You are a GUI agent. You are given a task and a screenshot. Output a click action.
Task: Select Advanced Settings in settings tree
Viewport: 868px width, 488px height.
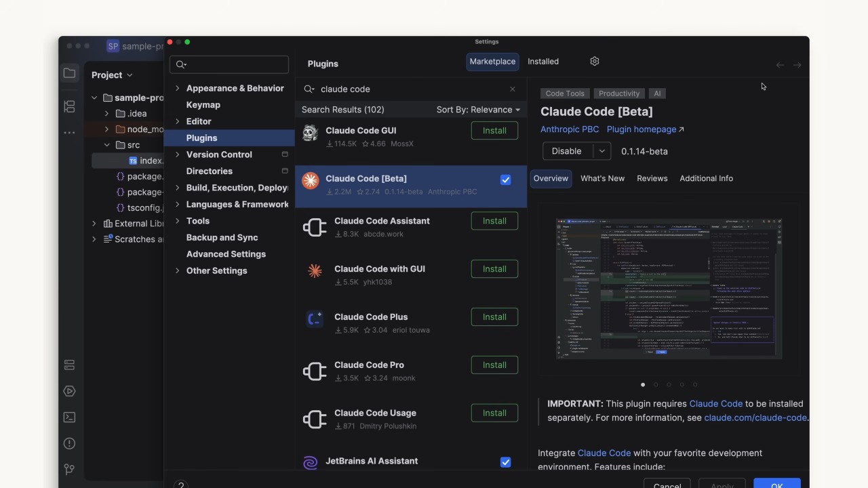(x=226, y=254)
